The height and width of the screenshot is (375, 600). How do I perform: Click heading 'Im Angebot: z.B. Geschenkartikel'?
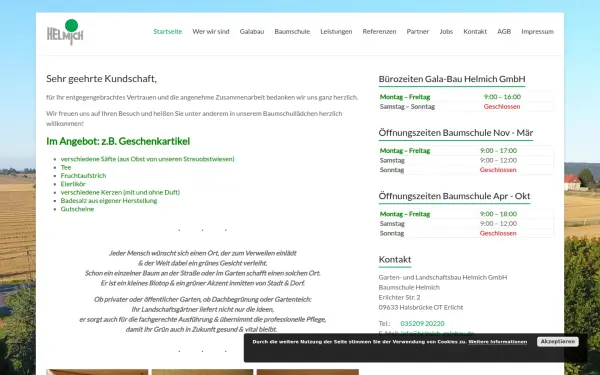118,141
